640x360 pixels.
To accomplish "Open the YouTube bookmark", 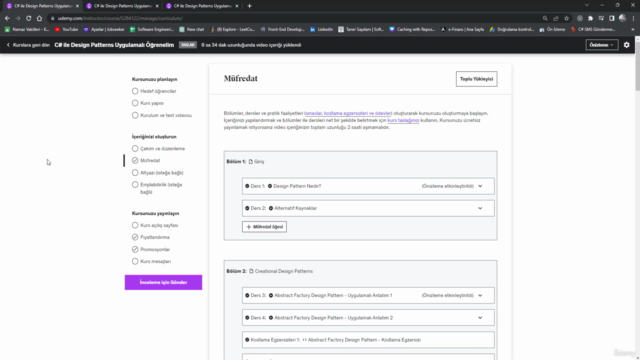I will coord(66,29).
